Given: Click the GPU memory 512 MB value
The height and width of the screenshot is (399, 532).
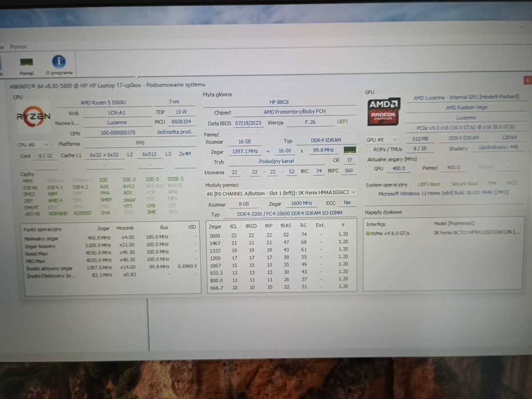Looking at the screenshot, I should [x=420, y=139].
